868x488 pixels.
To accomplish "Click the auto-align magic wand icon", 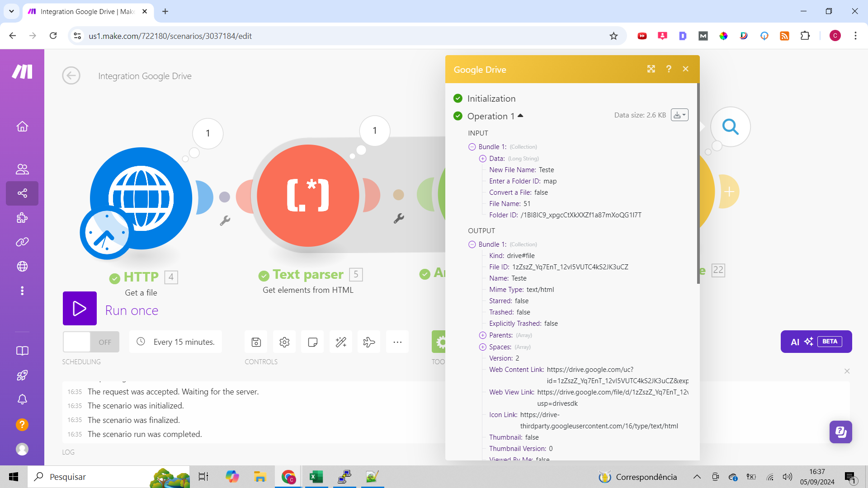I will pyautogui.click(x=341, y=342).
